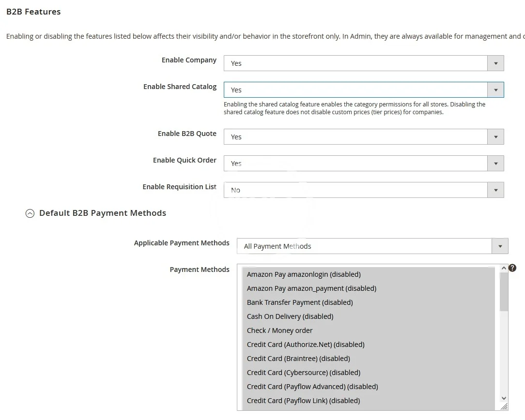Click the payment methods scroll down arrow

coord(504,398)
